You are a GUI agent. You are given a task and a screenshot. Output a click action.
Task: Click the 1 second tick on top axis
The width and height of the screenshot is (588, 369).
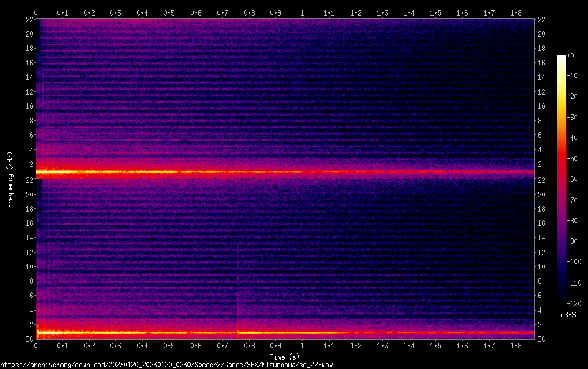[x=302, y=12]
